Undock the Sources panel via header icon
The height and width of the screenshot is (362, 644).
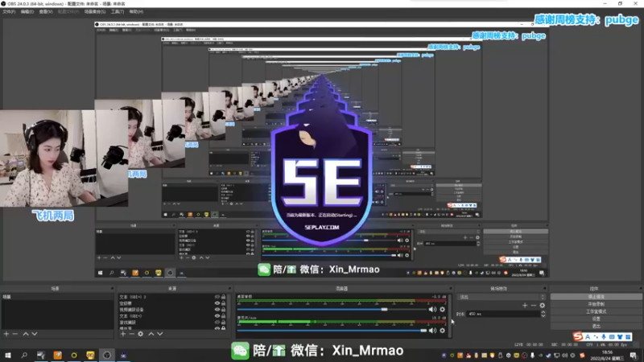229,289
